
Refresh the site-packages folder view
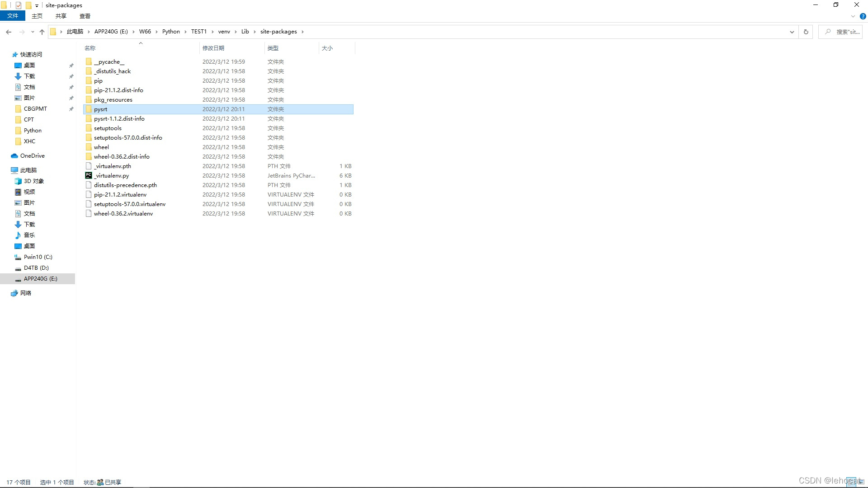(x=806, y=32)
